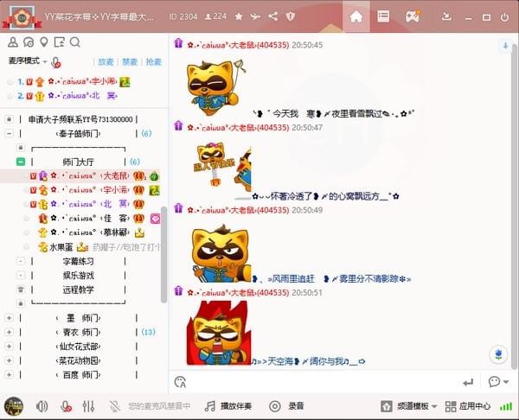The image size is (519, 420).
Task: Expand the 仙女花式部 group
Action: (10, 347)
